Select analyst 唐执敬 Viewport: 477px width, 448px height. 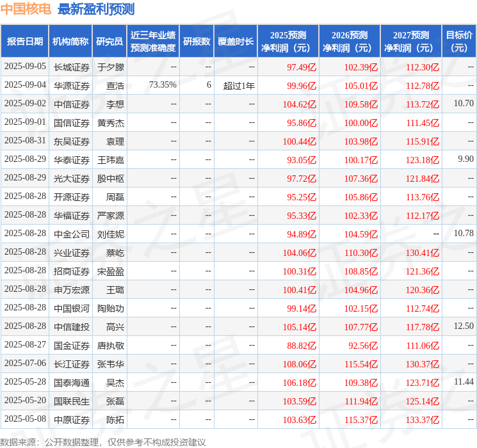pyautogui.click(x=111, y=346)
